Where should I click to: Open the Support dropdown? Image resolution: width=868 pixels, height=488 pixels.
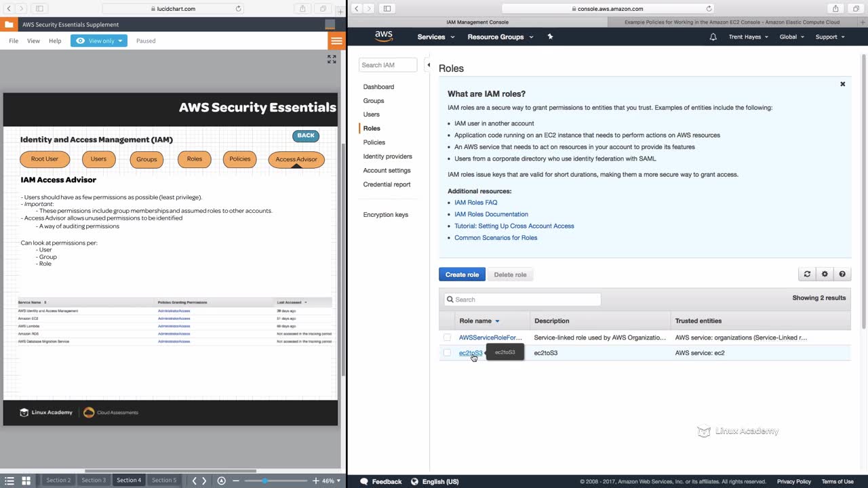(830, 37)
